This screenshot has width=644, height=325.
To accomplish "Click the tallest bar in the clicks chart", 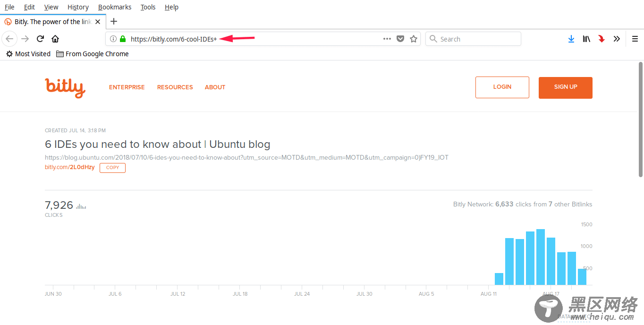I will pos(541,257).
